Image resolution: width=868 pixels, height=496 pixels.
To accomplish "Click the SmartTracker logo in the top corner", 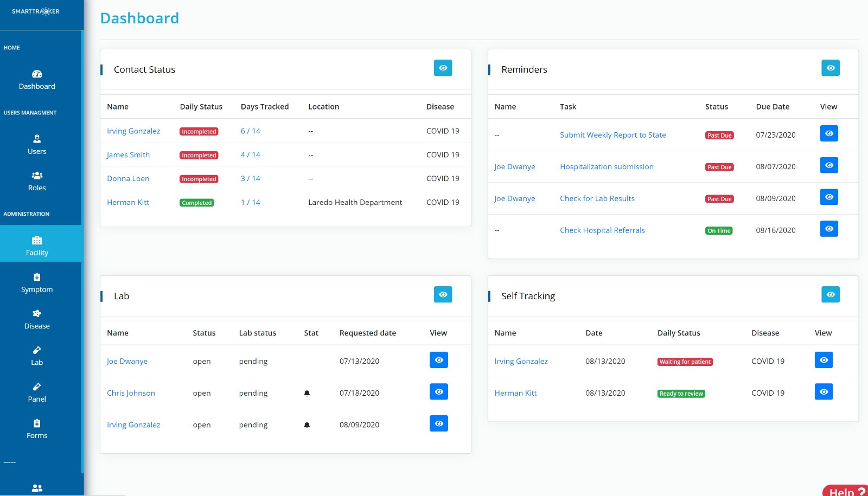I will click(35, 11).
